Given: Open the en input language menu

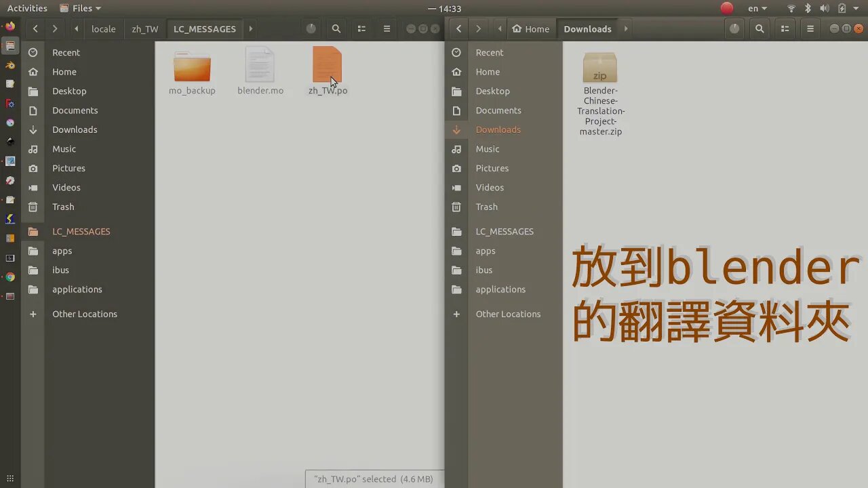Looking at the screenshot, I should 757,8.
